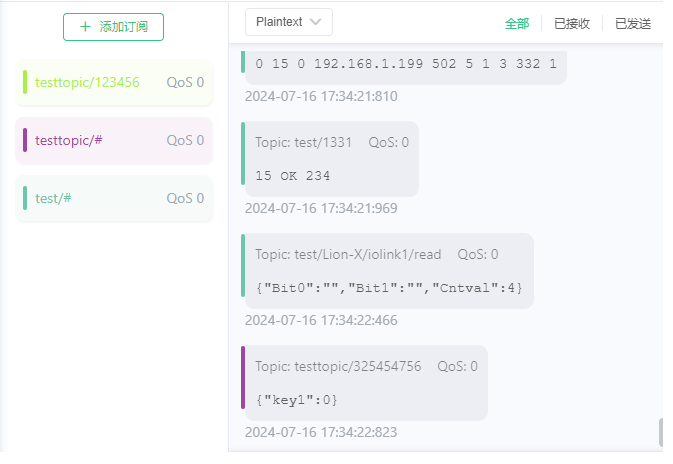Screen dimensions: 673x464
Task: Click the chevron arrow beside Plaintext
Action: pos(315,22)
